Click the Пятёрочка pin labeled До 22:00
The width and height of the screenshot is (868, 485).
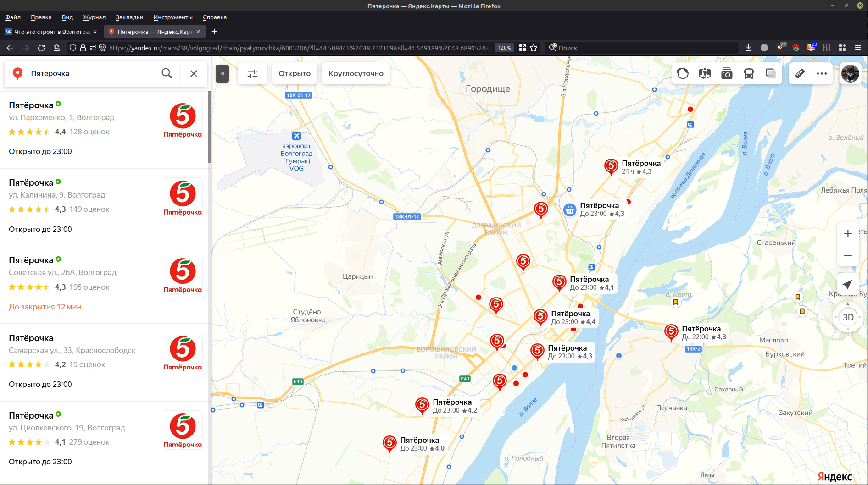click(671, 331)
